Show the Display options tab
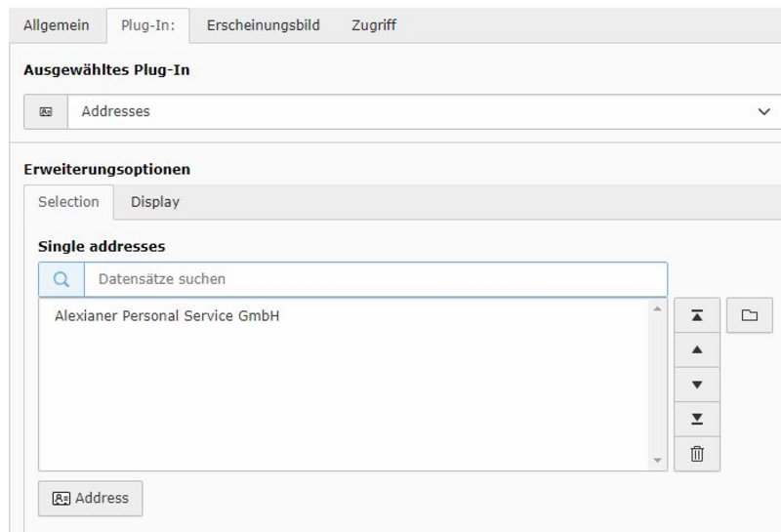781x532 pixels. (x=155, y=202)
